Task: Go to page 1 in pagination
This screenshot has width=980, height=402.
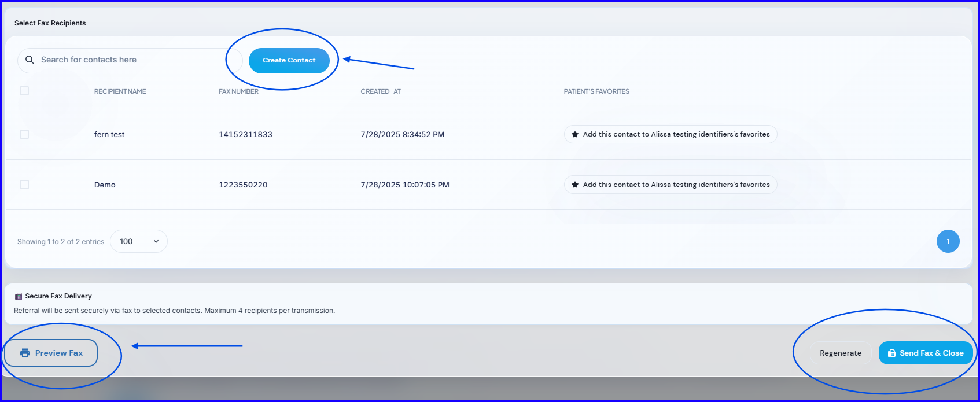Action: coord(948,241)
